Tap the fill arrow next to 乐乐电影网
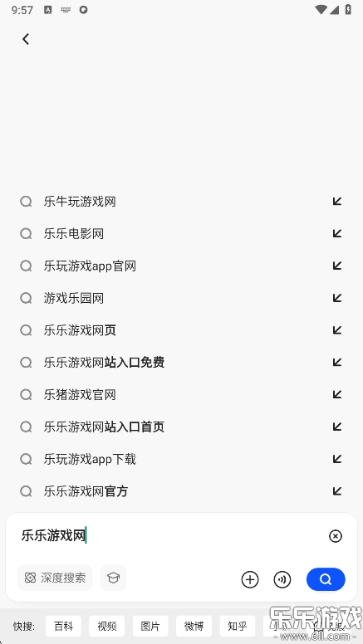 tap(337, 233)
